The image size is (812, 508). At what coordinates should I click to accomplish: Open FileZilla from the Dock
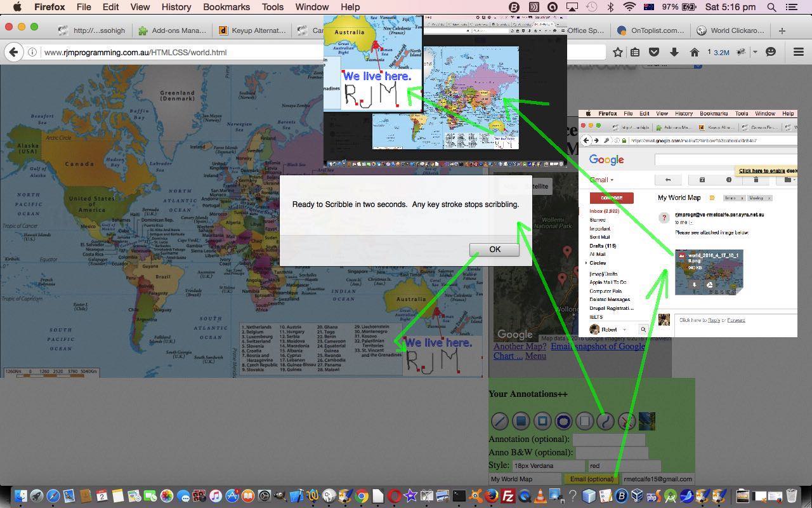click(507, 496)
